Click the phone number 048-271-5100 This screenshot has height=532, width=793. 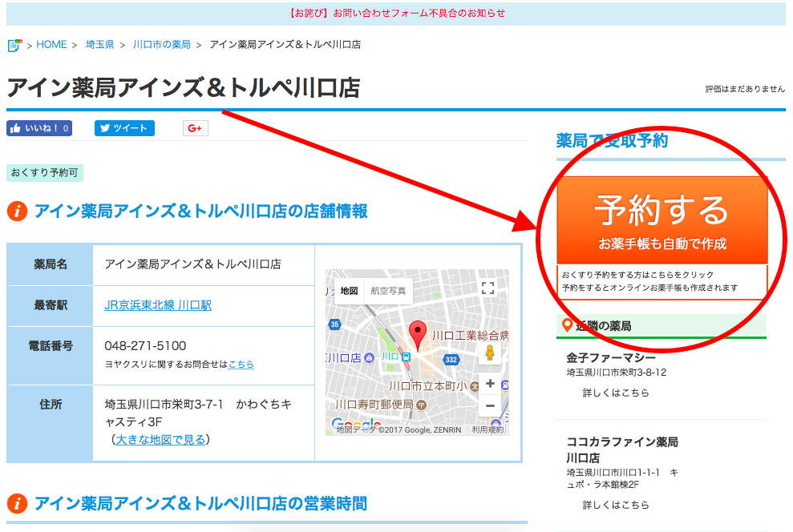click(x=145, y=346)
